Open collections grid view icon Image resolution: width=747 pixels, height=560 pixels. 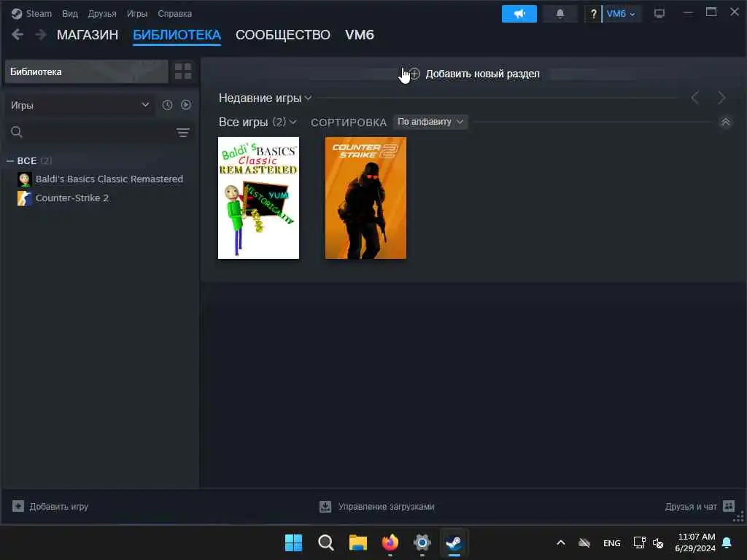183,71
